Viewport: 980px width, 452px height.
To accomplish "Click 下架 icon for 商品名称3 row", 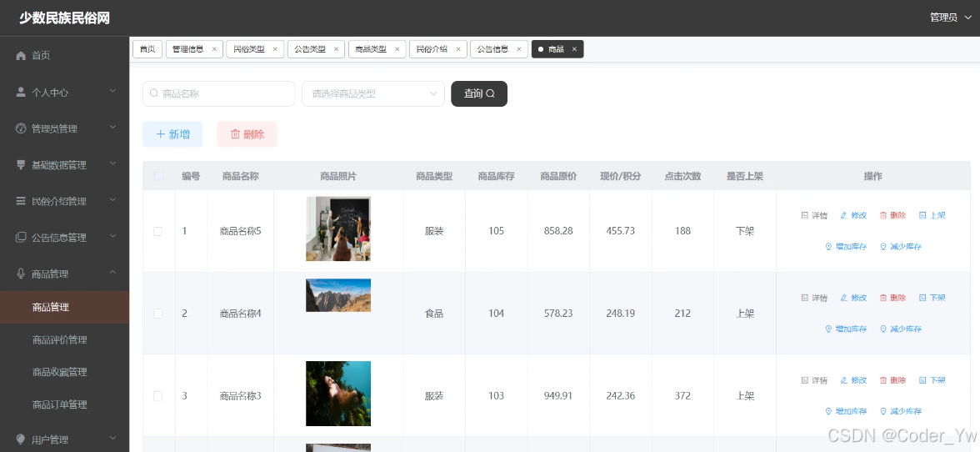I will point(922,380).
